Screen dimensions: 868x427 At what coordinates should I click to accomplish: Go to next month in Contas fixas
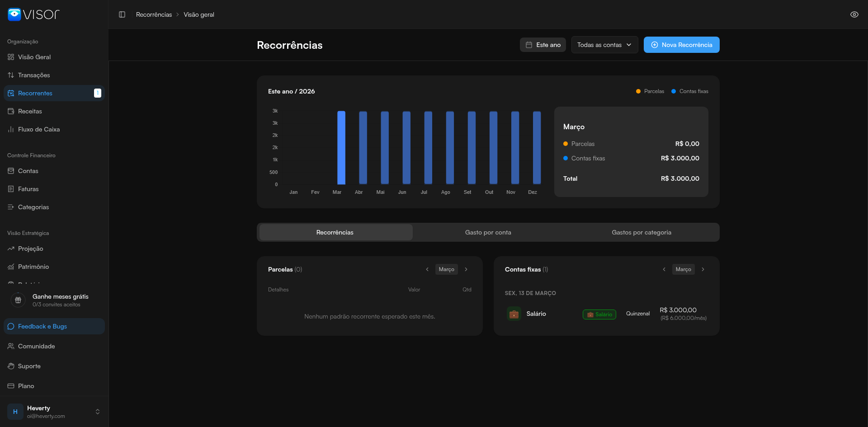click(x=703, y=269)
